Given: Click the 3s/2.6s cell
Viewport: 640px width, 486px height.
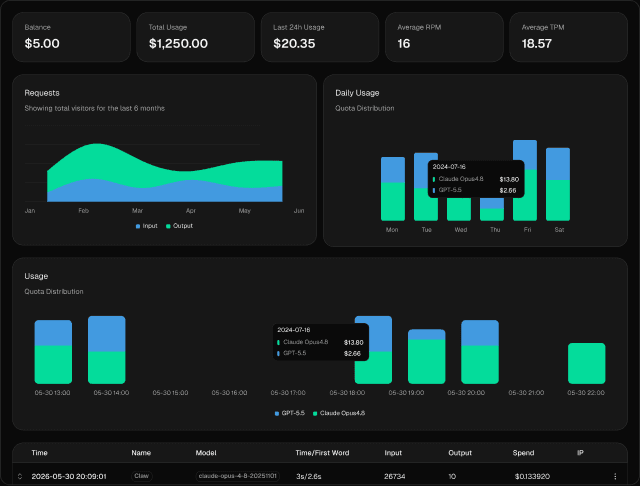Looking at the screenshot, I should [309, 476].
